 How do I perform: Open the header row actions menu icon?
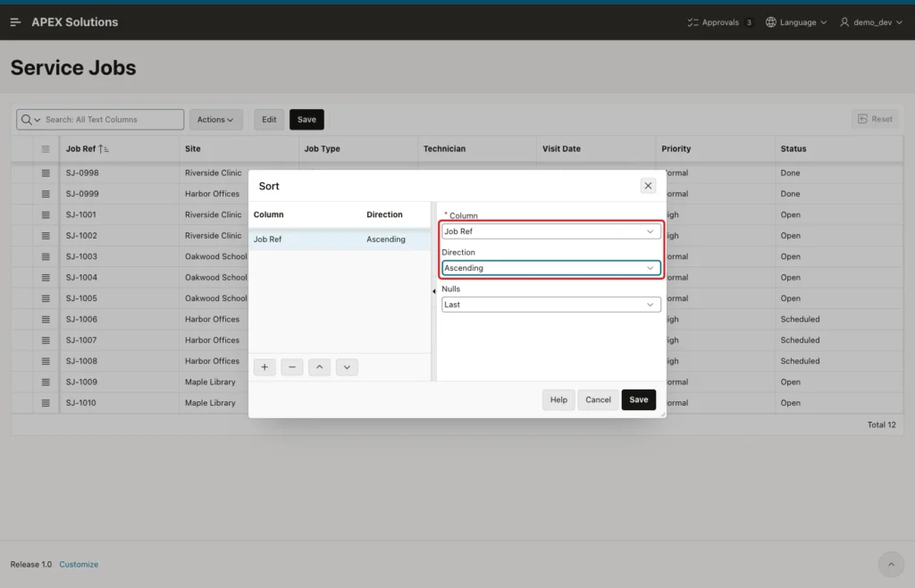coord(46,148)
